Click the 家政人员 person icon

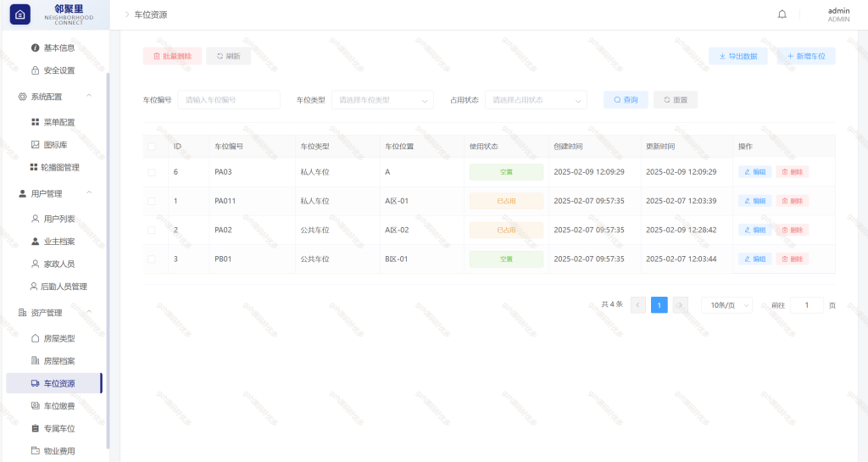pyautogui.click(x=35, y=264)
